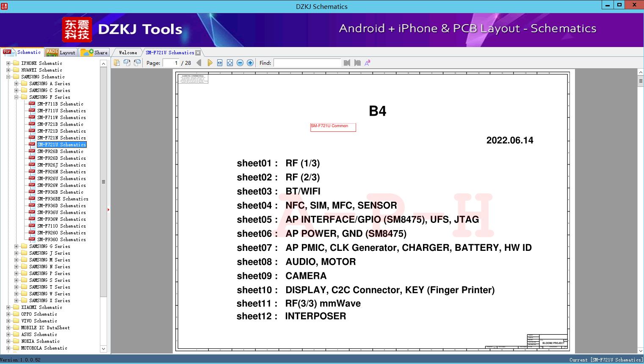Click the Find text field
Viewport: 644px width, 364px height.
pos(307,63)
